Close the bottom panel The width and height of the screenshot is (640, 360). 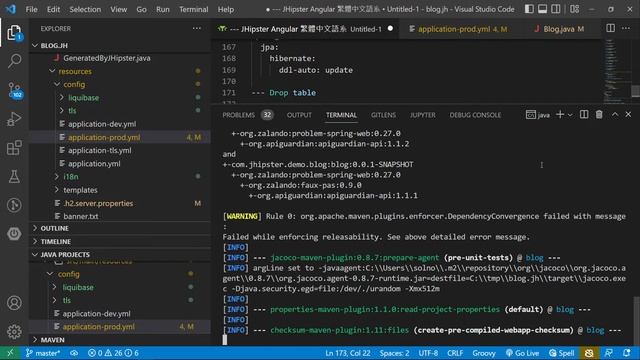[x=628, y=115]
